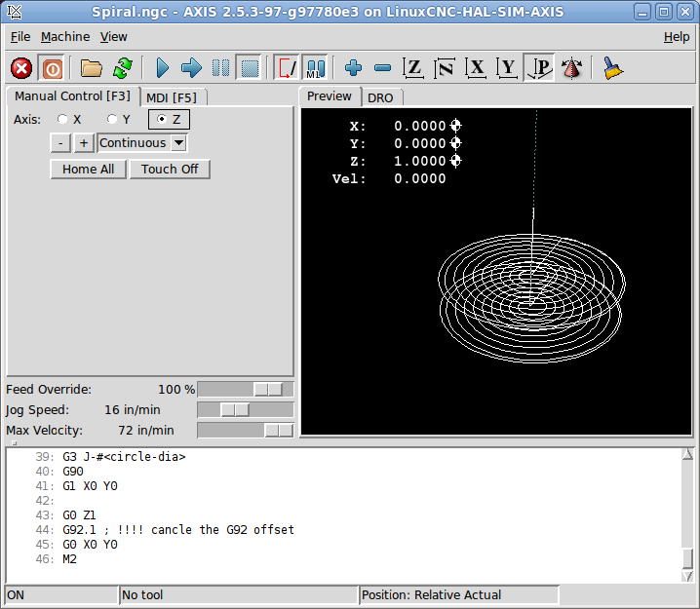The height and width of the screenshot is (609, 700).
Task: Toggle the Emergency Stop button
Action: pyautogui.click(x=21, y=69)
